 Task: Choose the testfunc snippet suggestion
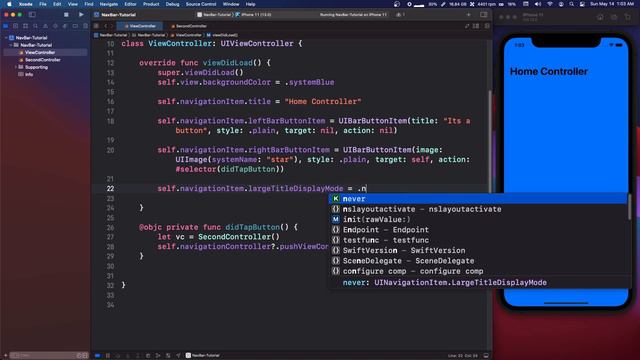pyautogui.click(x=478, y=240)
